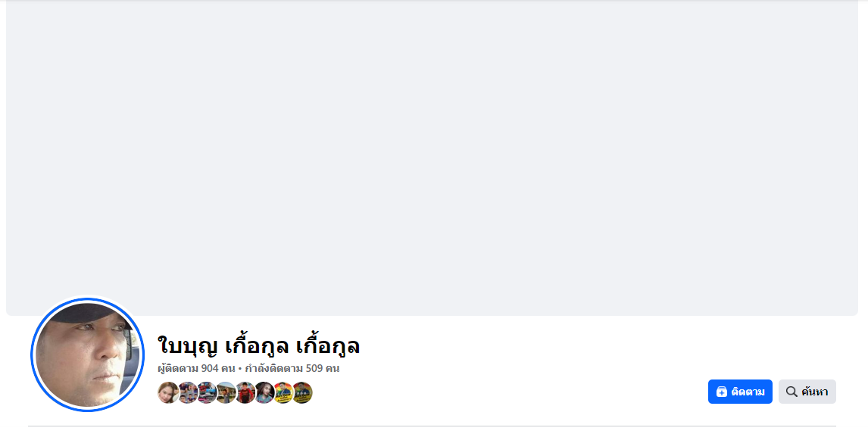
Task: Click the follow icon inside the ติดตาม button
Action: click(721, 392)
